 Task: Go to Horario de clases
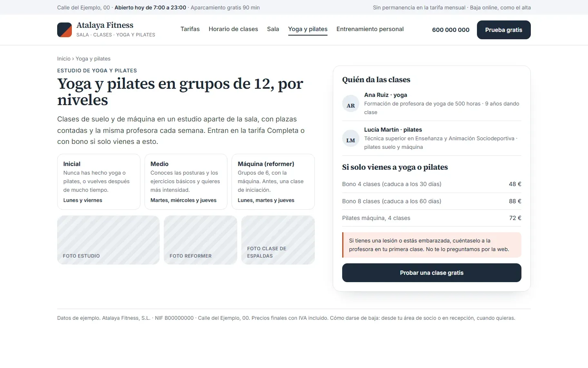(x=233, y=29)
